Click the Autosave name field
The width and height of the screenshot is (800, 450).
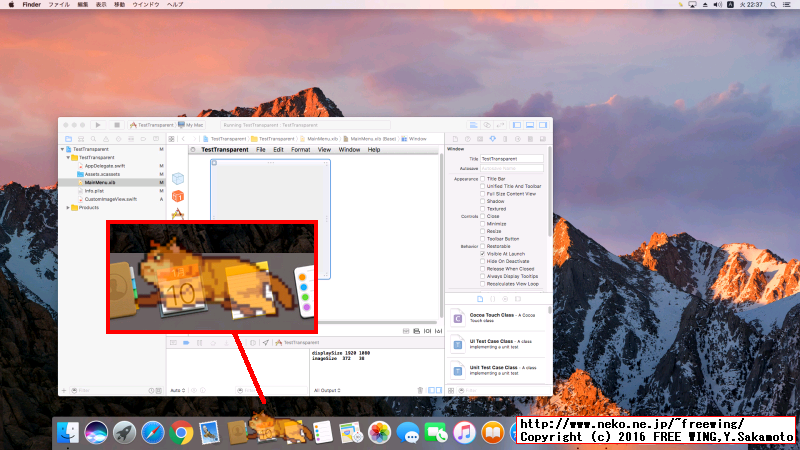click(x=512, y=168)
